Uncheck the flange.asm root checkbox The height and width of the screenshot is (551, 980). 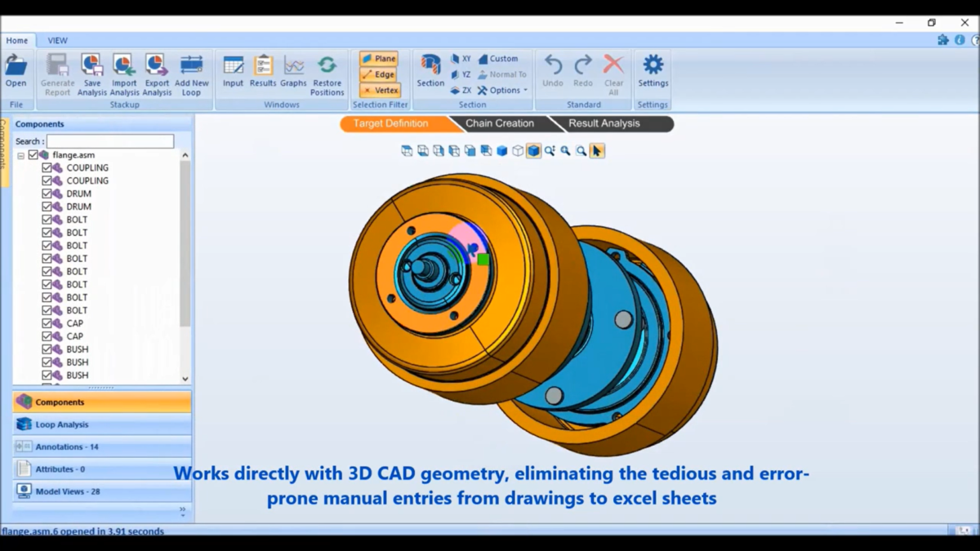coord(33,154)
